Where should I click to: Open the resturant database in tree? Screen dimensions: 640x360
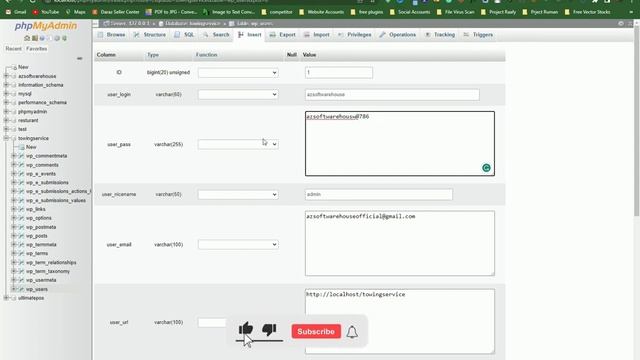point(28,120)
